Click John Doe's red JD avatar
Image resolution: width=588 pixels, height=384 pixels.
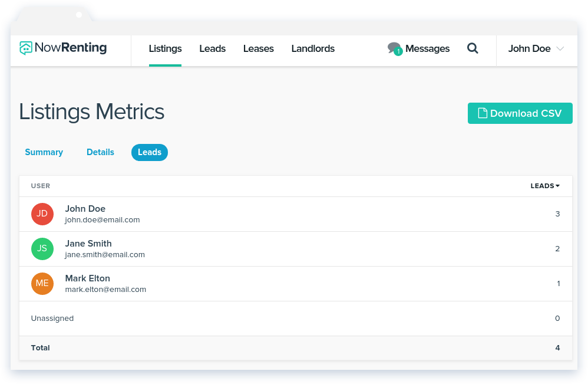click(42, 214)
